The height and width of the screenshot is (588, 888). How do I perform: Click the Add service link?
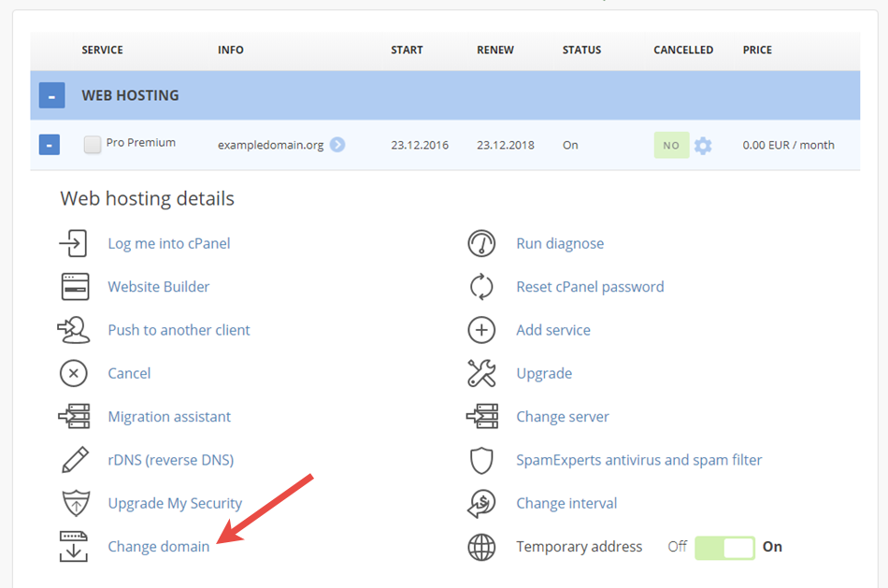553,330
